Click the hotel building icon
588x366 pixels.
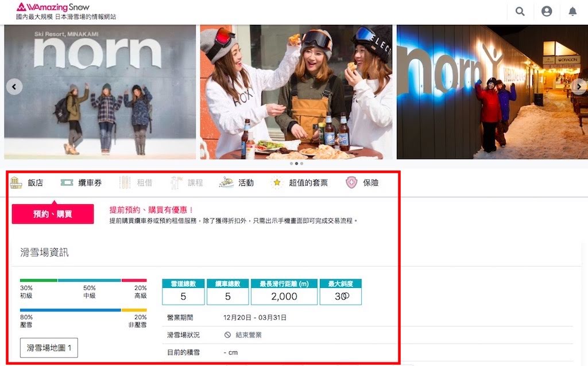pyautogui.click(x=16, y=182)
